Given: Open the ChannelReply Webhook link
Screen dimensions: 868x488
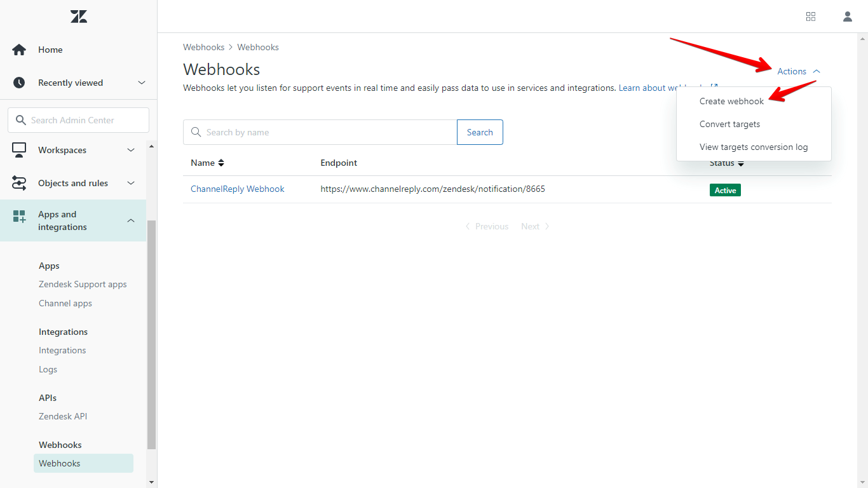Looking at the screenshot, I should [x=237, y=189].
